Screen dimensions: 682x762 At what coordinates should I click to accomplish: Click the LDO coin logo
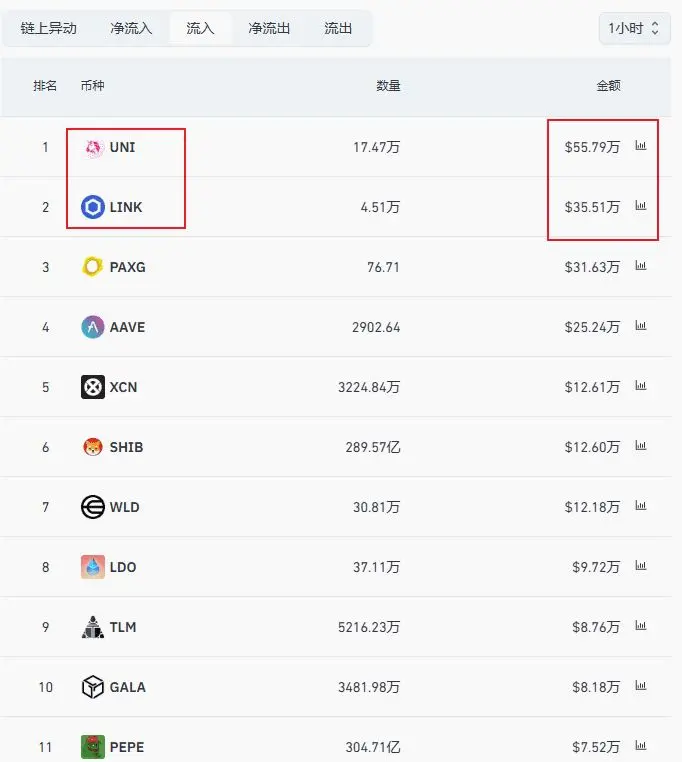[x=93, y=567]
